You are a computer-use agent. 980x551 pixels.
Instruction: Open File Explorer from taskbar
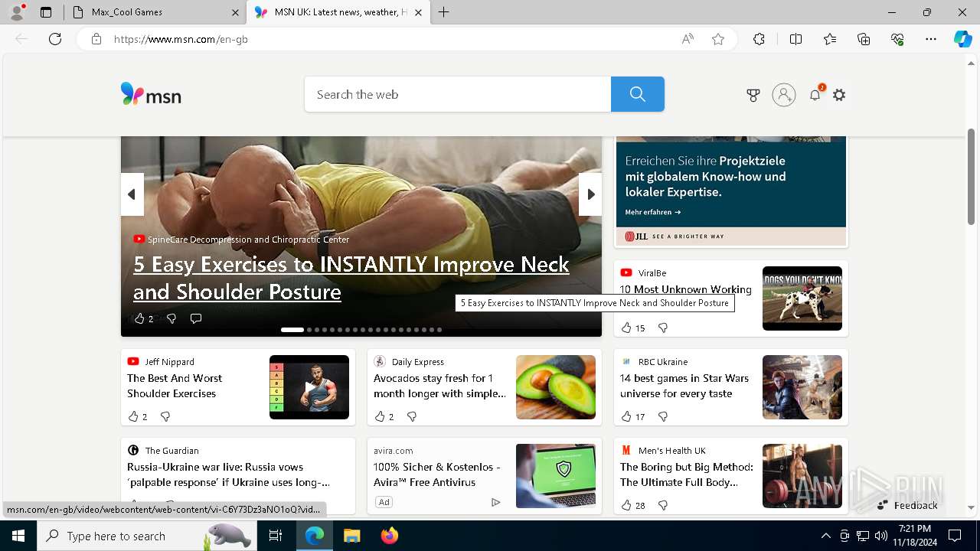coord(351,536)
